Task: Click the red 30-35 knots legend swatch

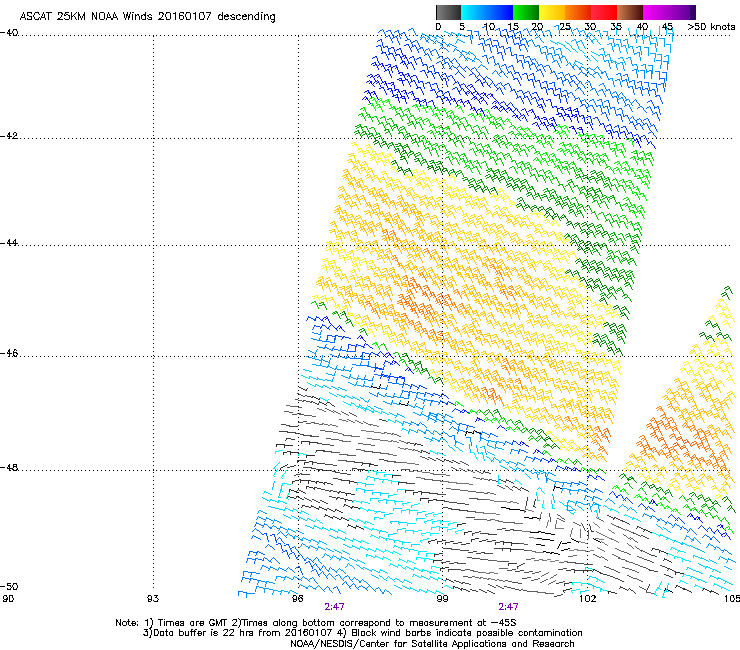Action: (604, 12)
